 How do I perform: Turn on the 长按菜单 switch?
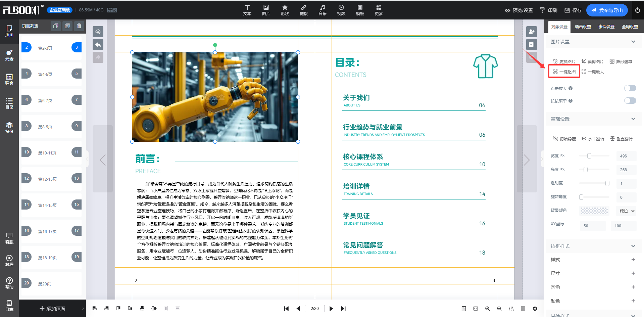(x=630, y=101)
